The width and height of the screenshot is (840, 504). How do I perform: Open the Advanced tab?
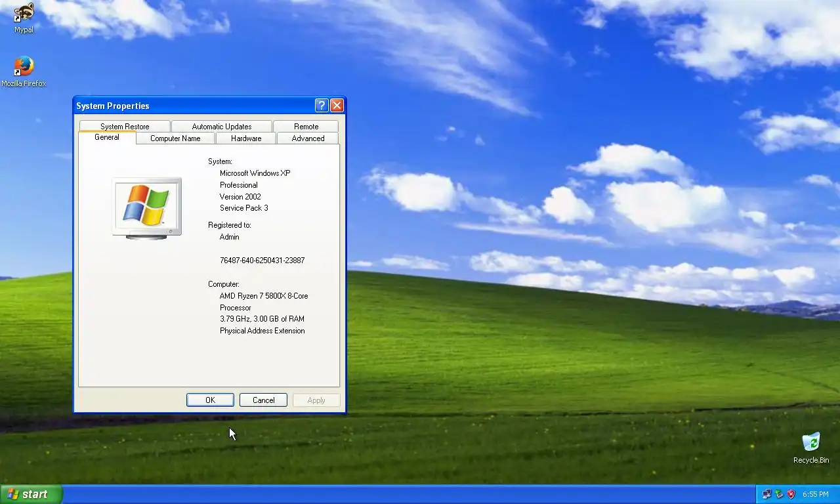coord(308,138)
